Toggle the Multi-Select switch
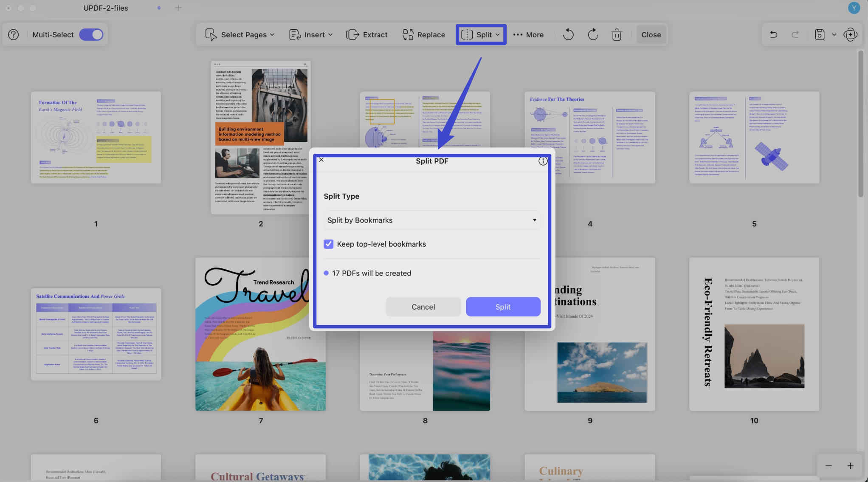 91,35
